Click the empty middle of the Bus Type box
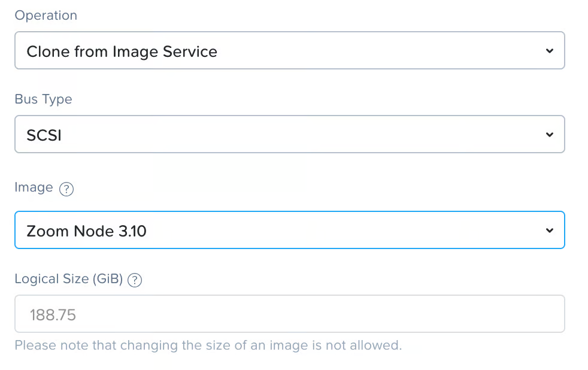 pyautogui.click(x=299, y=135)
